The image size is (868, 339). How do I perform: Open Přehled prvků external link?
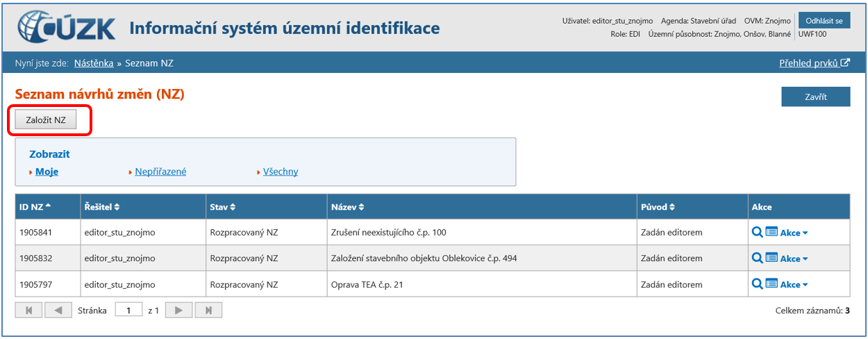(x=814, y=63)
